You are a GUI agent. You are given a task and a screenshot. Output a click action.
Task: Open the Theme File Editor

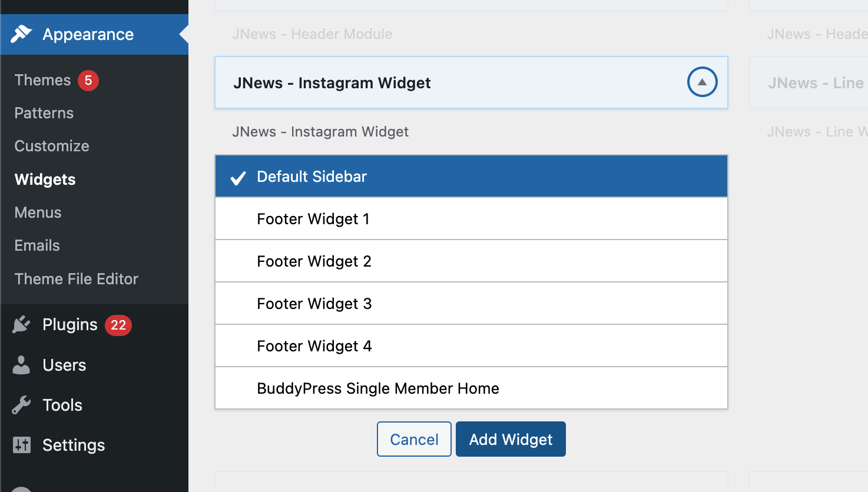(77, 279)
